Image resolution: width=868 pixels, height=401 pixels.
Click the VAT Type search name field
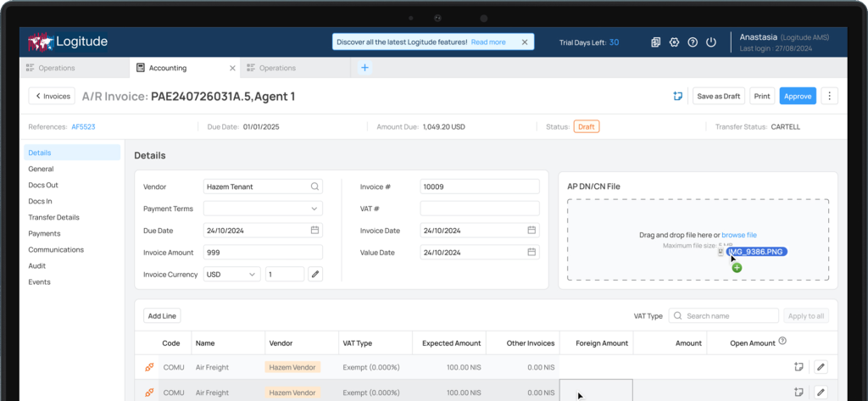coord(723,315)
